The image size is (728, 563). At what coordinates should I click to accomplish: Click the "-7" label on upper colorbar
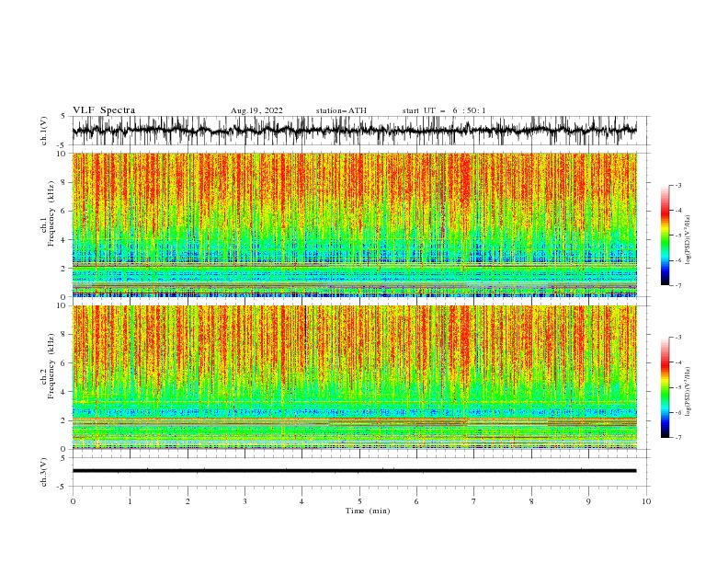click(677, 285)
